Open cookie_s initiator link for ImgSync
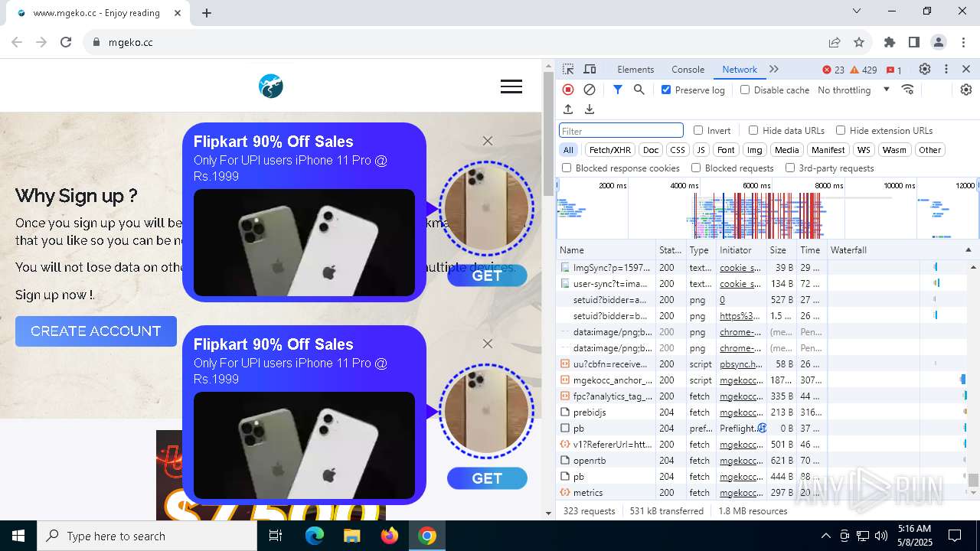 [x=740, y=268]
